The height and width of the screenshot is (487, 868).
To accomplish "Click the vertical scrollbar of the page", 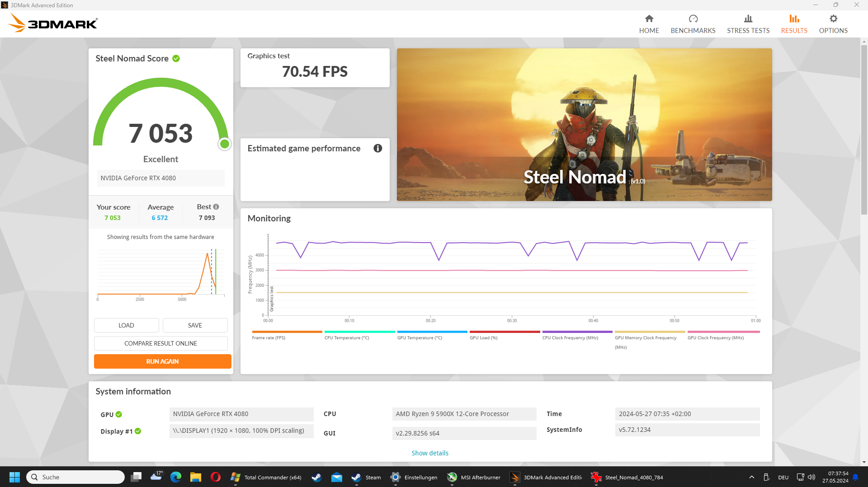I will (864, 129).
